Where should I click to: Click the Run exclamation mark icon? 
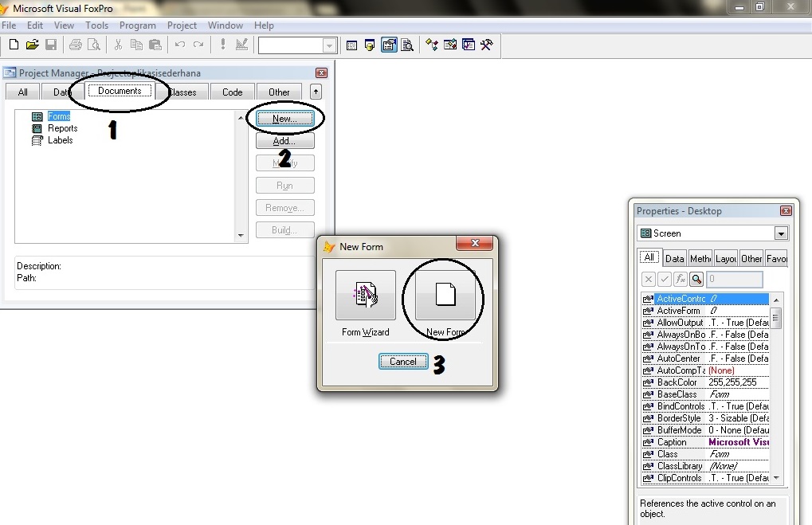pyautogui.click(x=222, y=45)
